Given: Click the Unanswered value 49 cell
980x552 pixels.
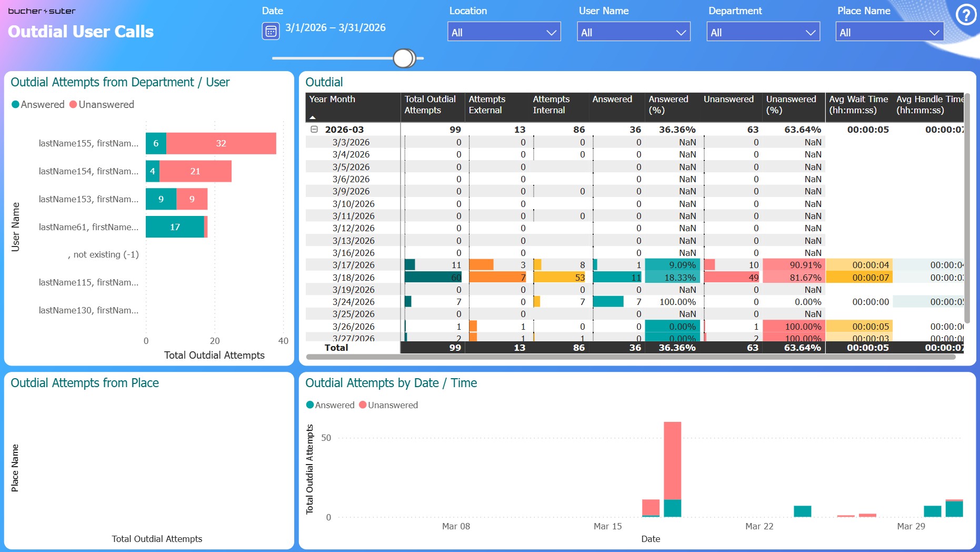Looking at the screenshot, I should tap(732, 278).
